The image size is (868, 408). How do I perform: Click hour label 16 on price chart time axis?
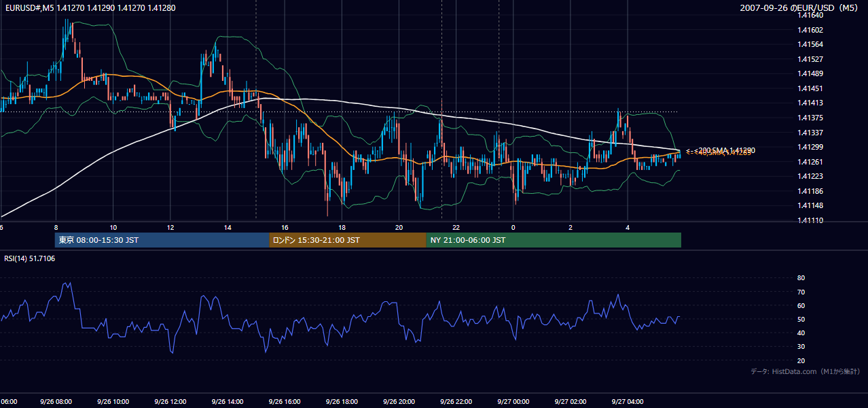click(x=285, y=227)
